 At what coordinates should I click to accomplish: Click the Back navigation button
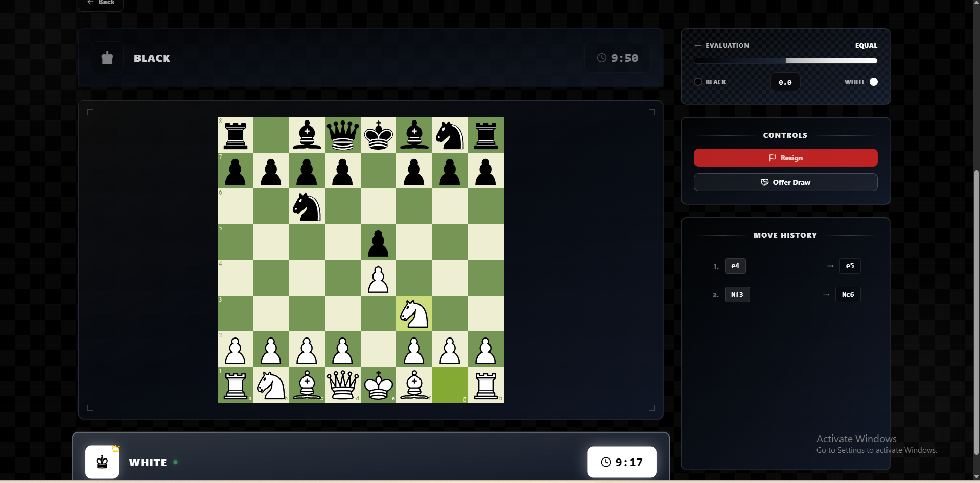pos(100,3)
